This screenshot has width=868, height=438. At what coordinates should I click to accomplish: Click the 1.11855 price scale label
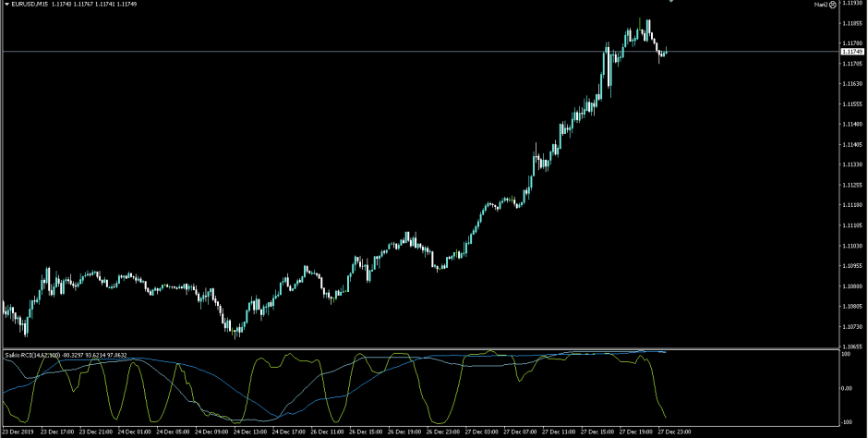click(x=853, y=24)
